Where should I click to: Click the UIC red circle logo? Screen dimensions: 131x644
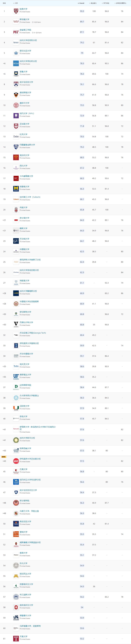(x=16, y=461)
